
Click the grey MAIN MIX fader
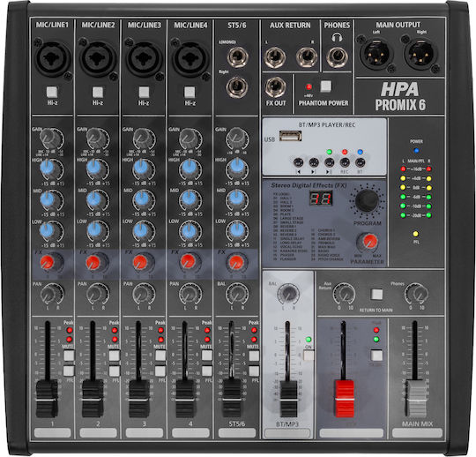point(416,398)
